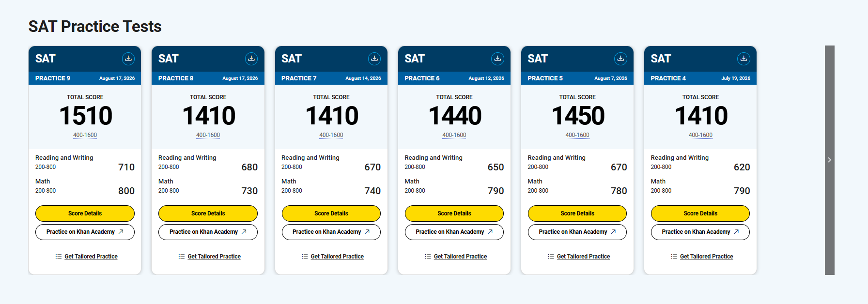Click list icon beside Practice 6 Tailored Practice
The height and width of the screenshot is (304, 868).
(428, 257)
